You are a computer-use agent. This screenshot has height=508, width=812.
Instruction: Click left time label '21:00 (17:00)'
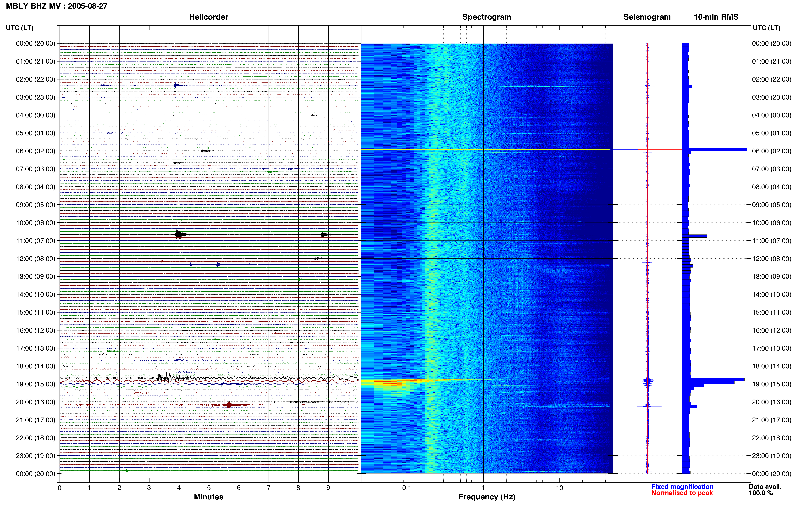click(36, 420)
